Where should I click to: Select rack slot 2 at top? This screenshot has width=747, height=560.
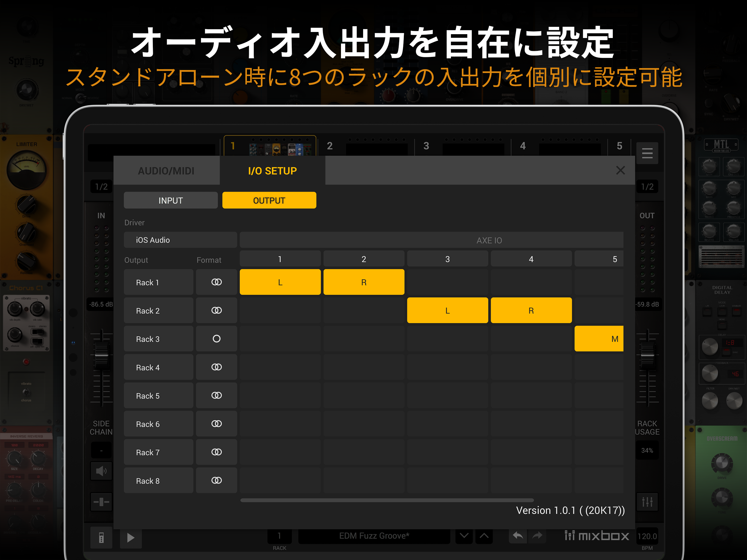(x=366, y=146)
